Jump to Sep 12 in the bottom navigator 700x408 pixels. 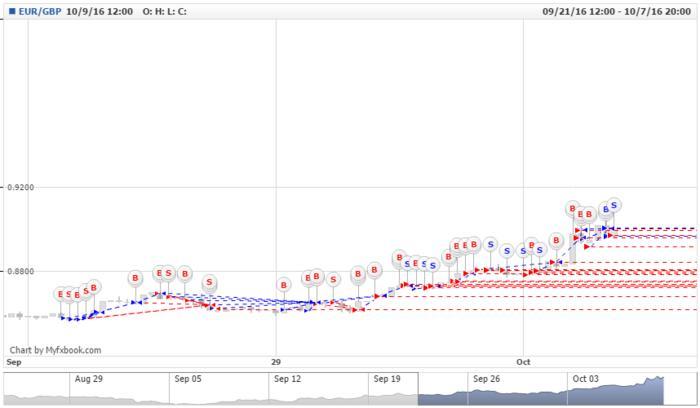[287, 380]
